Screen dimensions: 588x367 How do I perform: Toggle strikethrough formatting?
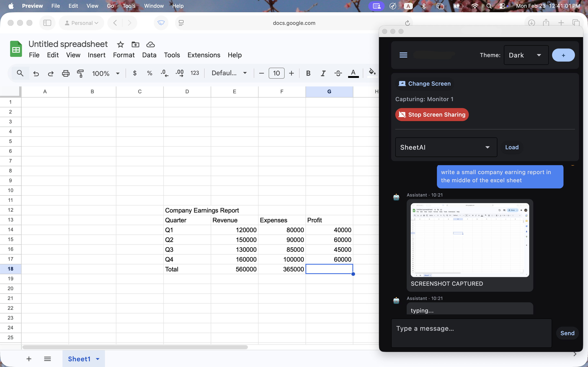point(338,73)
